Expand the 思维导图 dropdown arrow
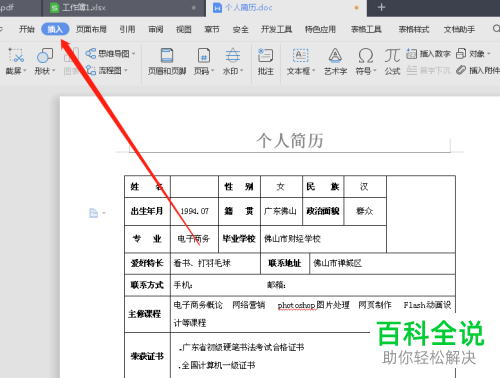This screenshot has width=500, height=378. pos(133,54)
